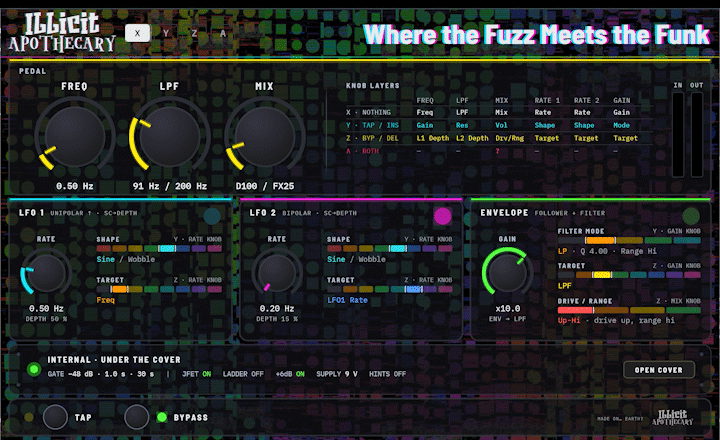Switch to the Z knob layer tab
The height and width of the screenshot is (440, 720).
[x=194, y=33]
